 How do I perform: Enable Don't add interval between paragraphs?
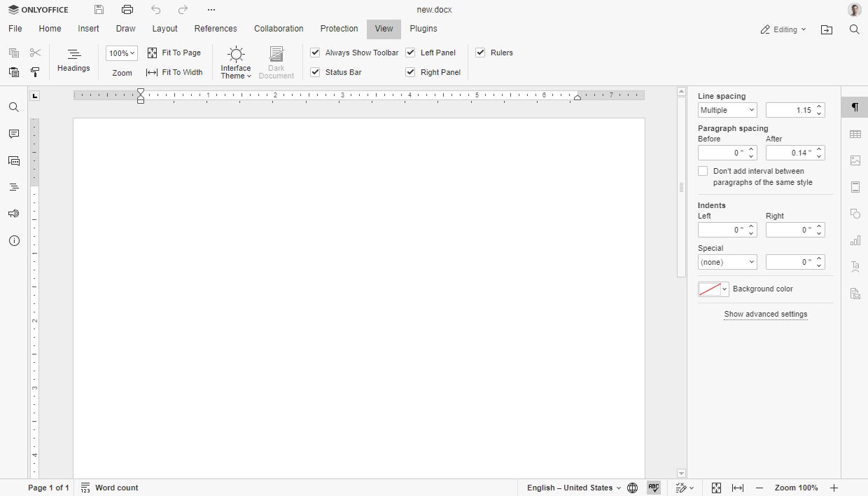[703, 171]
